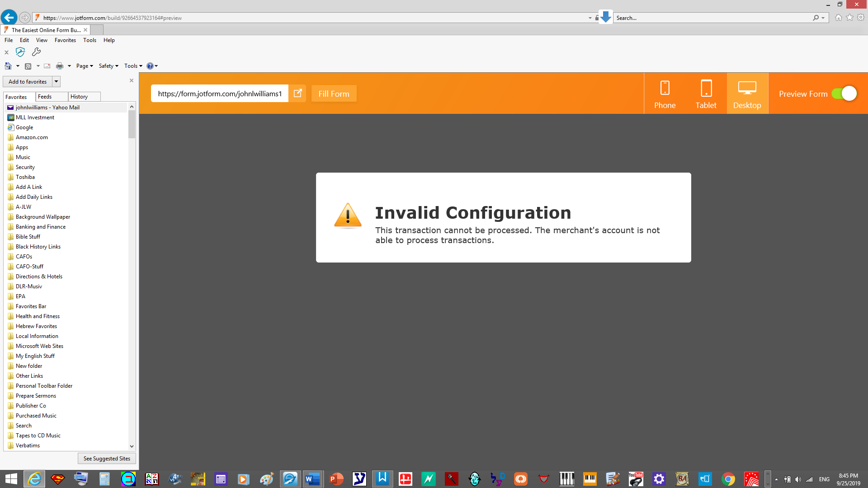Click the Home toolbar icon
Image resolution: width=868 pixels, height=488 pixels.
(x=8, y=66)
